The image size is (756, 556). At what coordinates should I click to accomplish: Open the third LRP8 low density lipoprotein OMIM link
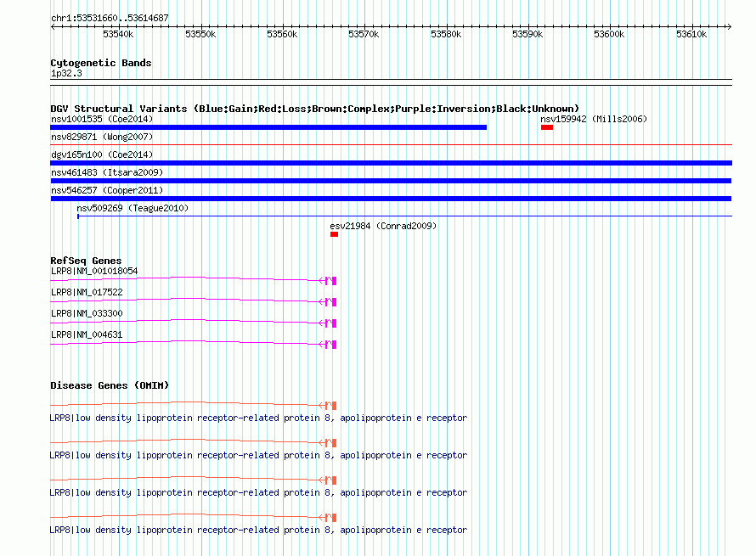[258, 493]
